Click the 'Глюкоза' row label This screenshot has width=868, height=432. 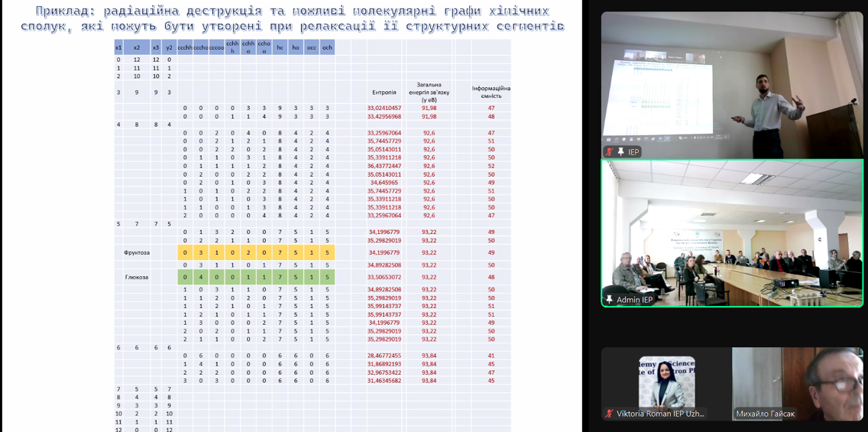click(137, 278)
